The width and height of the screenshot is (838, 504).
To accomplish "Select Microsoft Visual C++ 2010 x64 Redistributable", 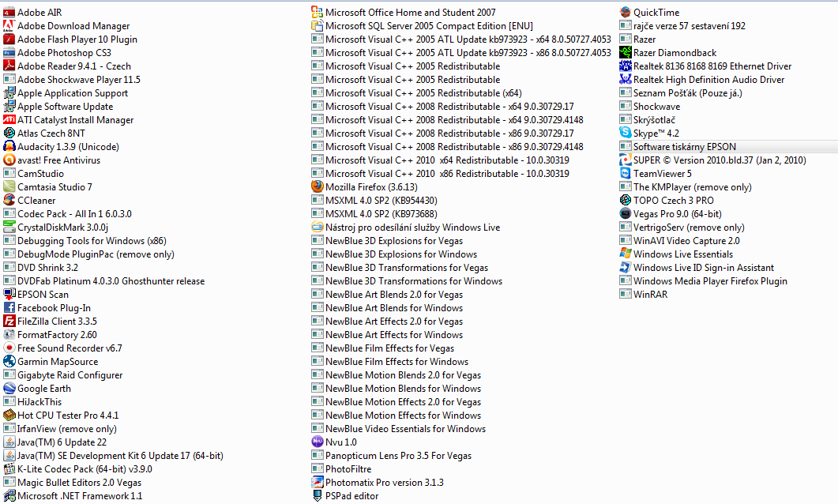I will tap(441, 160).
